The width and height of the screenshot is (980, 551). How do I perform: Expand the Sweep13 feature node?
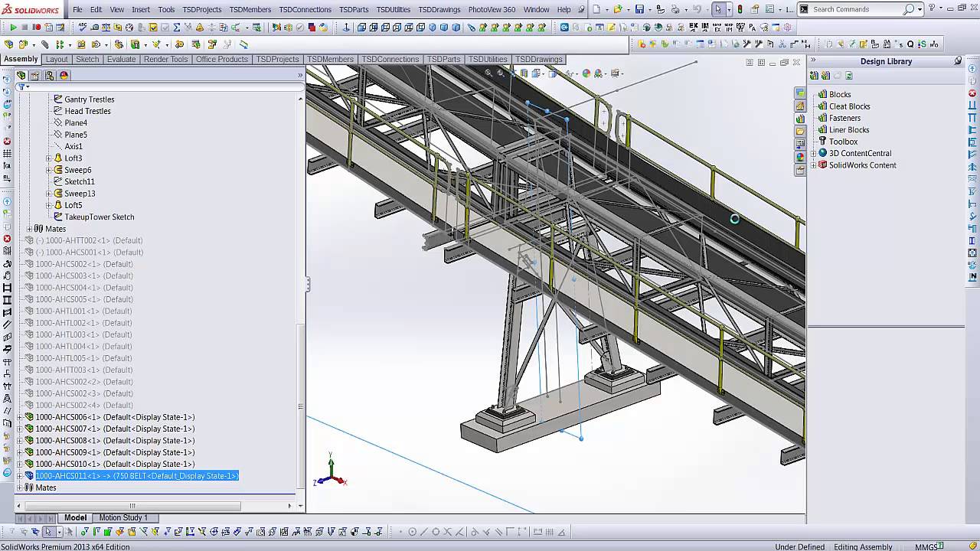pyautogui.click(x=49, y=194)
